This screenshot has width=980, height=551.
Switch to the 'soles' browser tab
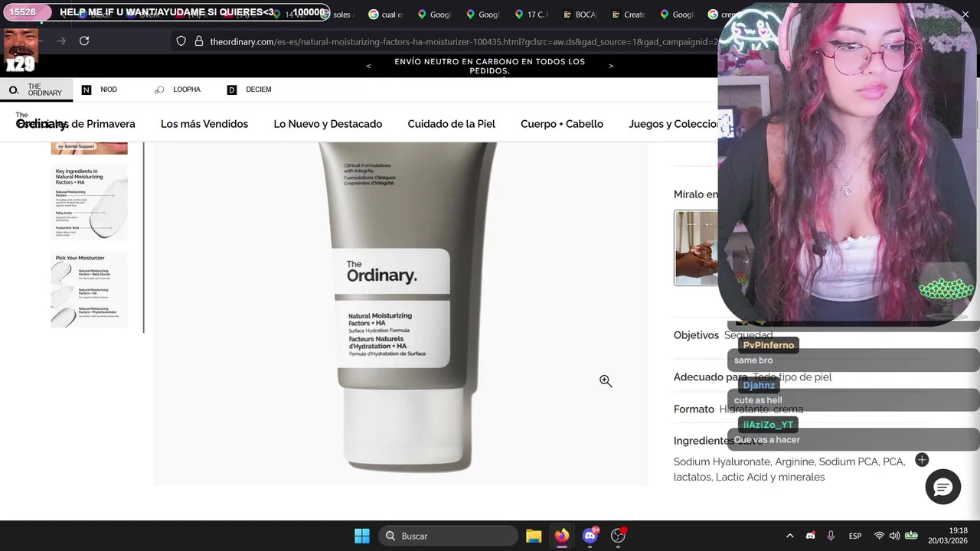[x=342, y=15]
